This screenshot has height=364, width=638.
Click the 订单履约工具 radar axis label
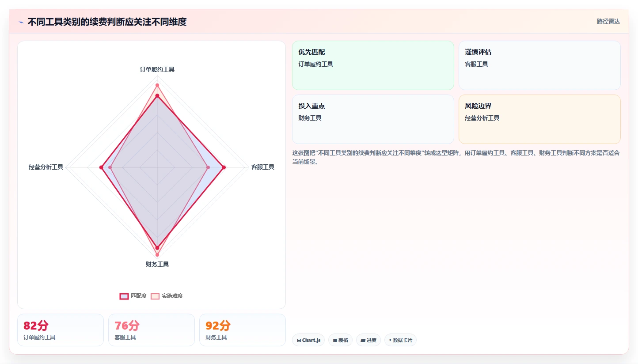coord(157,69)
